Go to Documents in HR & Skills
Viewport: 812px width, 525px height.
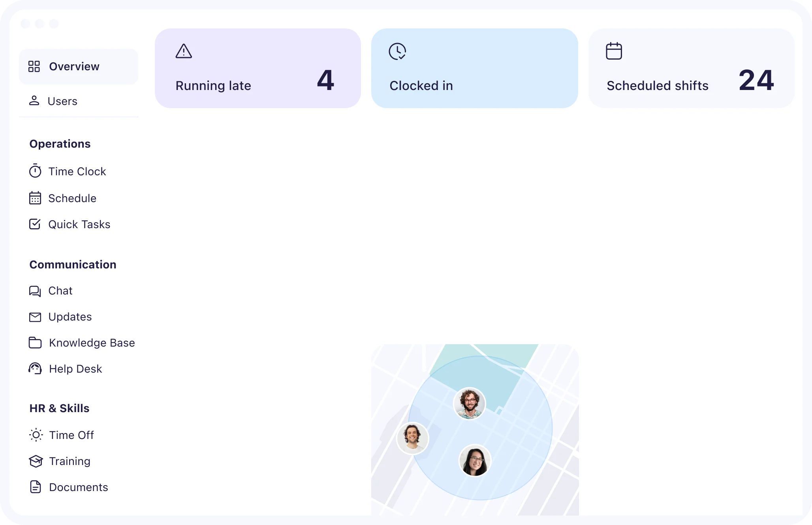78,487
